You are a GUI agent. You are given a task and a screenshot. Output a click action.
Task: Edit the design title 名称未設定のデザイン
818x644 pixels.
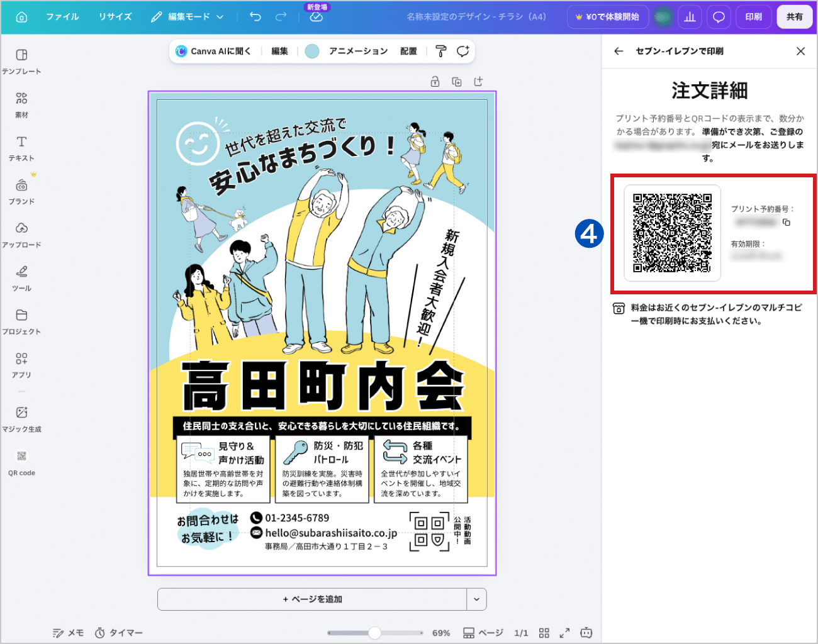pyautogui.click(x=476, y=17)
